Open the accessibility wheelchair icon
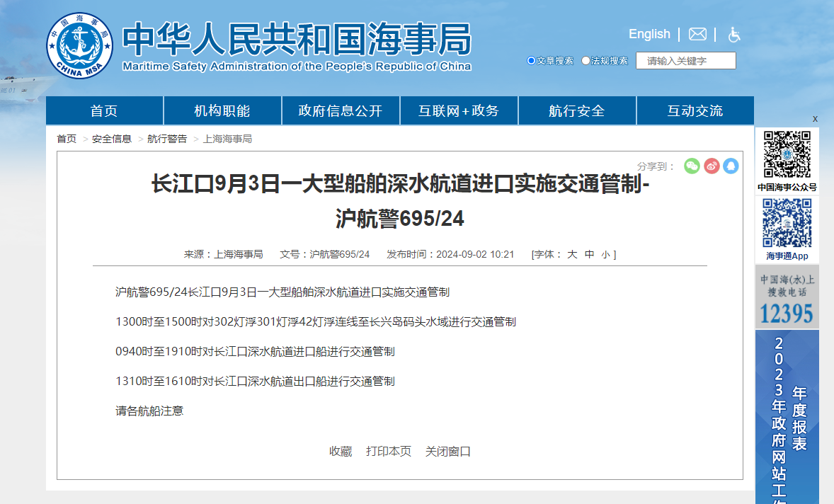Screen dimensions: 834x504 [734, 35]
